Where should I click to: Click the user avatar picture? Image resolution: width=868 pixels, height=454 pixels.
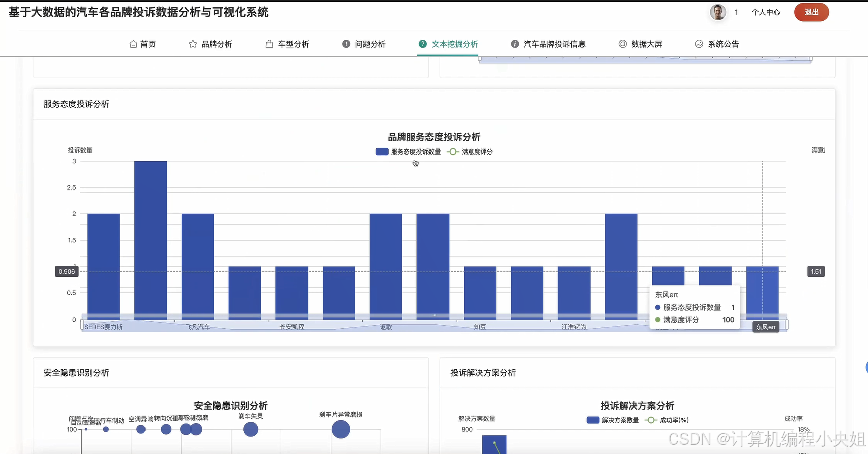(718, 12)
